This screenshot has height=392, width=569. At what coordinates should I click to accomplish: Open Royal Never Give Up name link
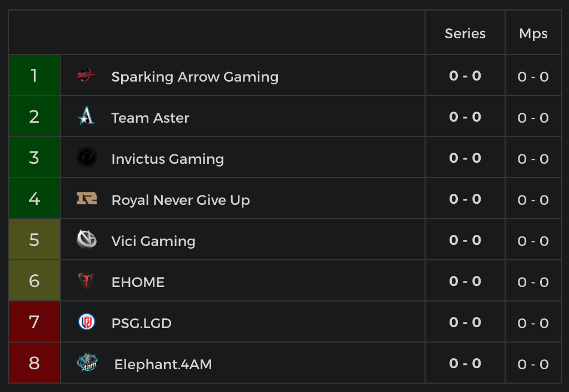181,200
